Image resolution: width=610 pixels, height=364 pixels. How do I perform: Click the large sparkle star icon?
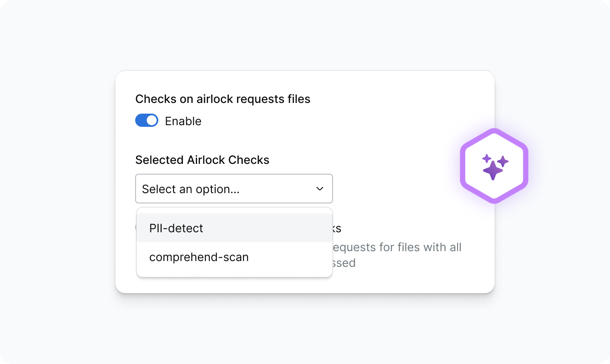point(493,170)
